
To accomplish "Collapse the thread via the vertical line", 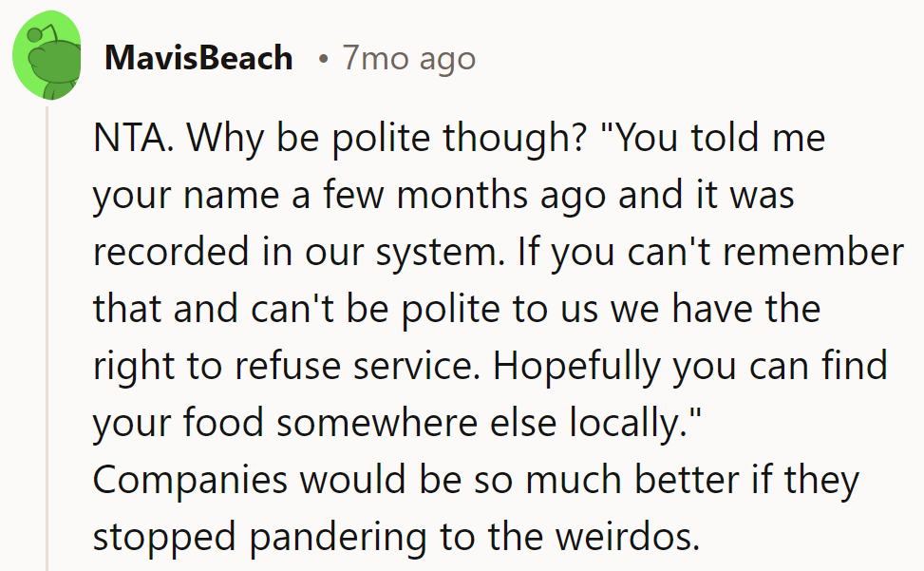I will pyautogui.click(x=47, y=333).
